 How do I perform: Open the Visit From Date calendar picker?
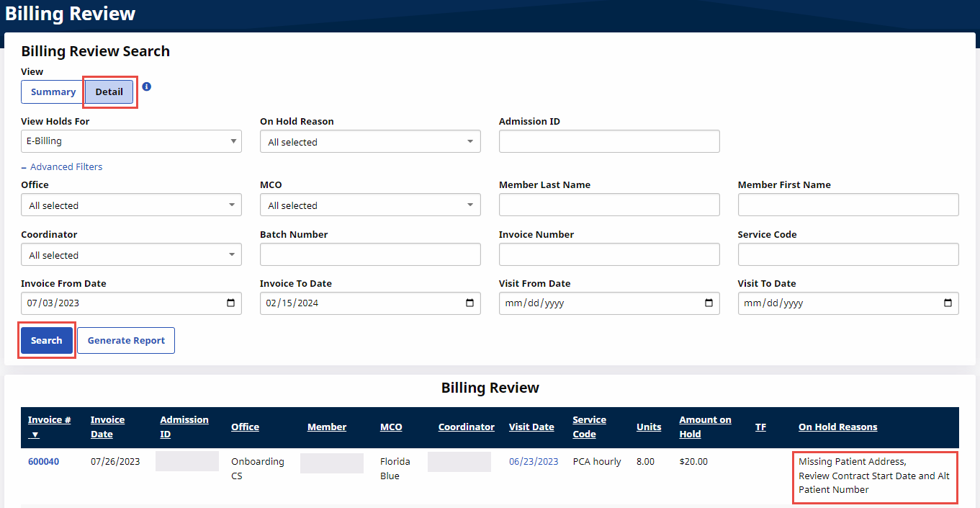(709, 303)
